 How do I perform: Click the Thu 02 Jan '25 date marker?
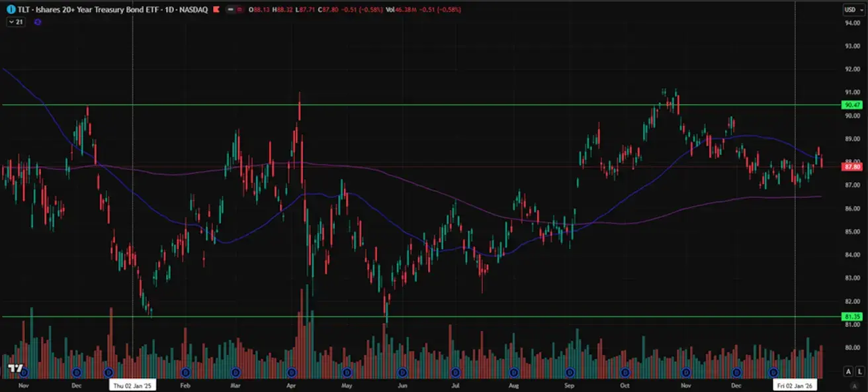pyautogui.click(x=133, y=385)
